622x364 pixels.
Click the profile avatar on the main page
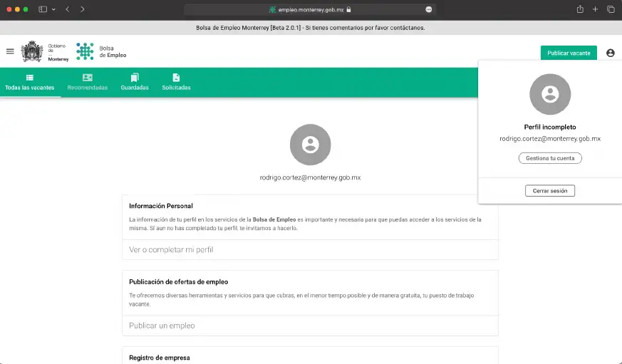point(310,145)
